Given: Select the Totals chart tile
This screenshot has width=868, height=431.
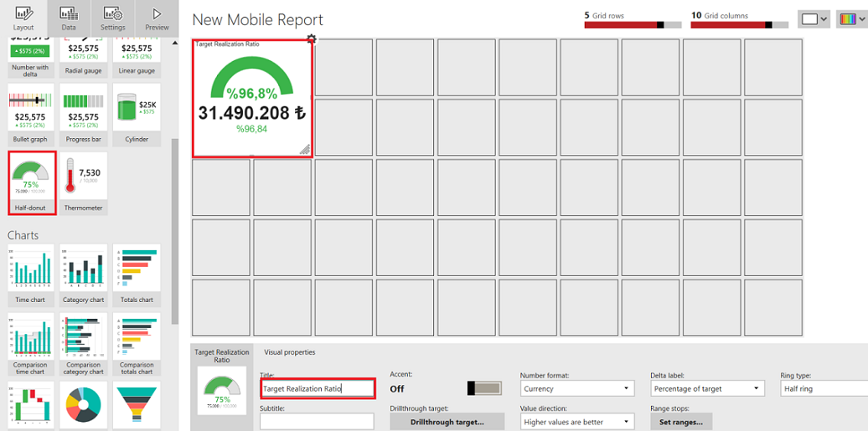Looking at the screenshot, I should point(137,275).
